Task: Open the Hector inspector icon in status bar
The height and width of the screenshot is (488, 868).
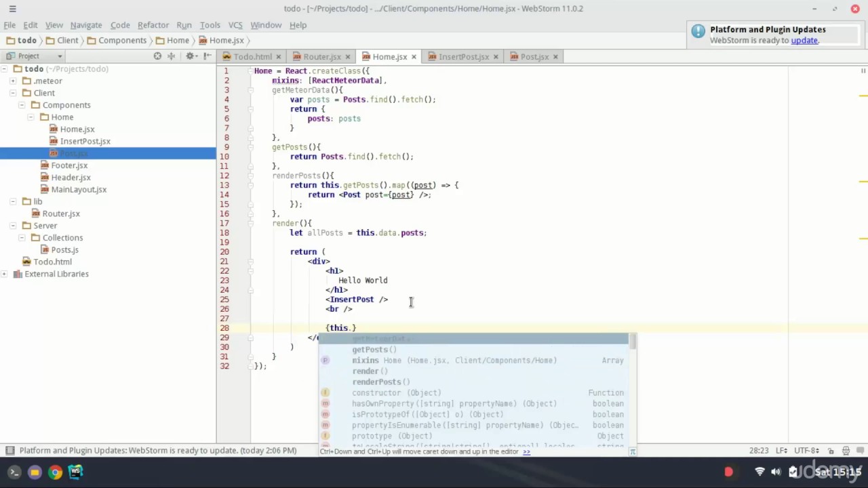Action: [x=846, y=451]
